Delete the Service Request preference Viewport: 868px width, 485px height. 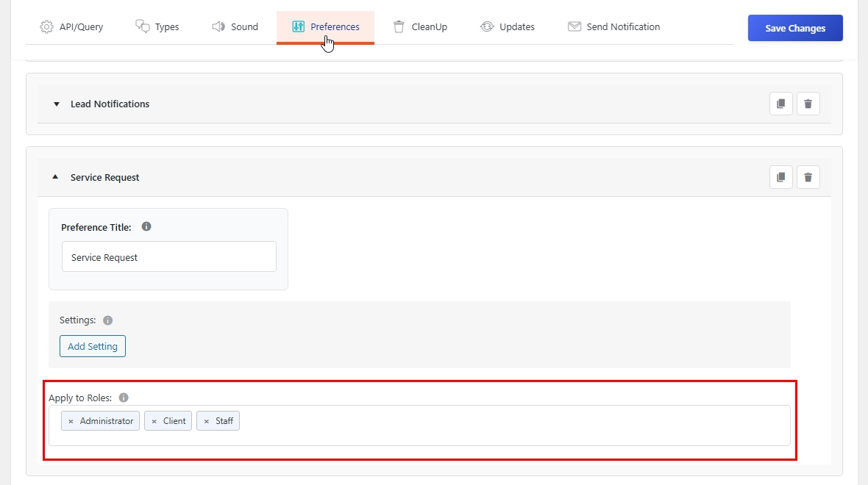click(808, 177)
